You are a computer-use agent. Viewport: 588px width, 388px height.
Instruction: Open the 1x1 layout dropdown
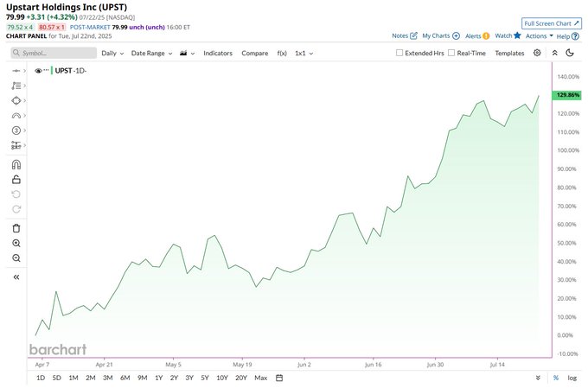point(304,54)
